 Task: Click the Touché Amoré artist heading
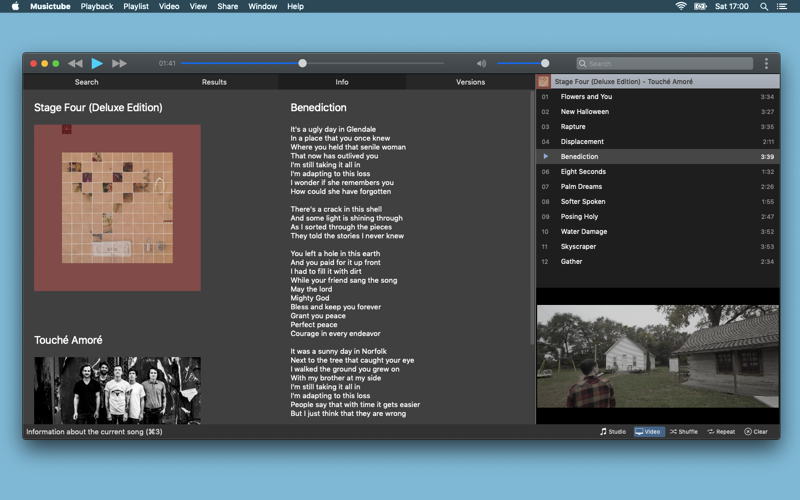(x=68, y=340)
